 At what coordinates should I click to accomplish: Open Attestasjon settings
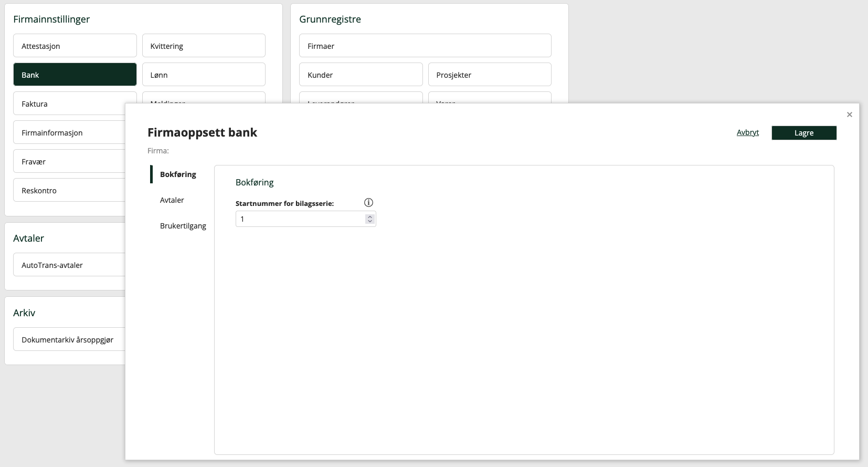(75, 46)
